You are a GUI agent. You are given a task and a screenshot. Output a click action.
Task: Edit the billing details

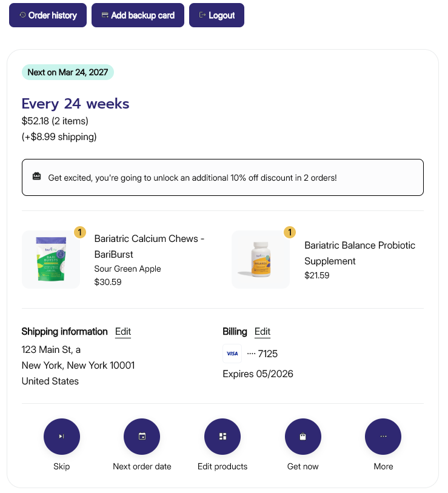tap(262, 332)
